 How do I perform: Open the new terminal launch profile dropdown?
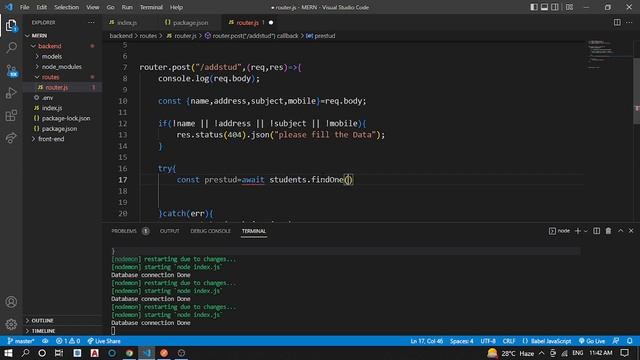tap(586, 231)
